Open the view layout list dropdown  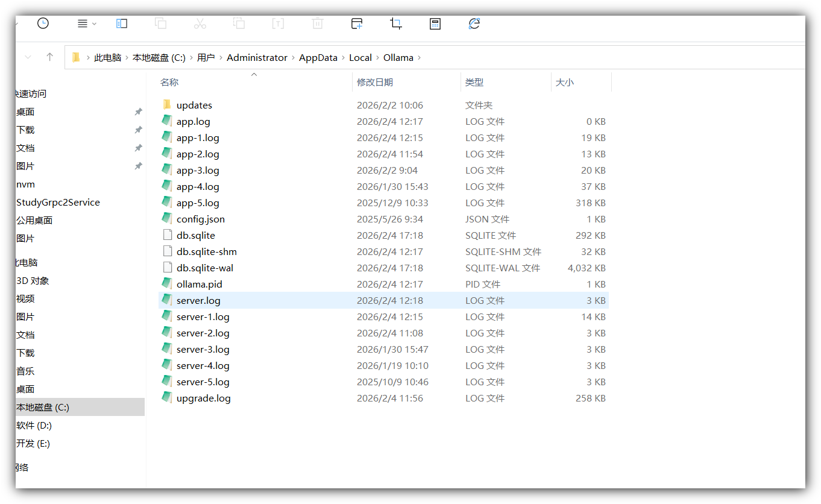(x=87, y=24)
